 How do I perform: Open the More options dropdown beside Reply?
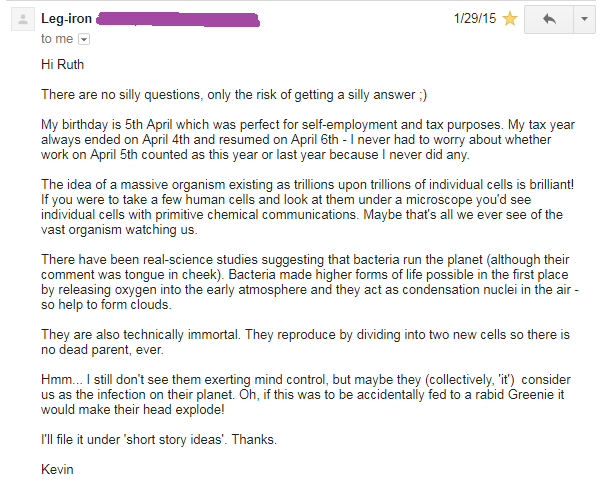[x=585, y=20]
